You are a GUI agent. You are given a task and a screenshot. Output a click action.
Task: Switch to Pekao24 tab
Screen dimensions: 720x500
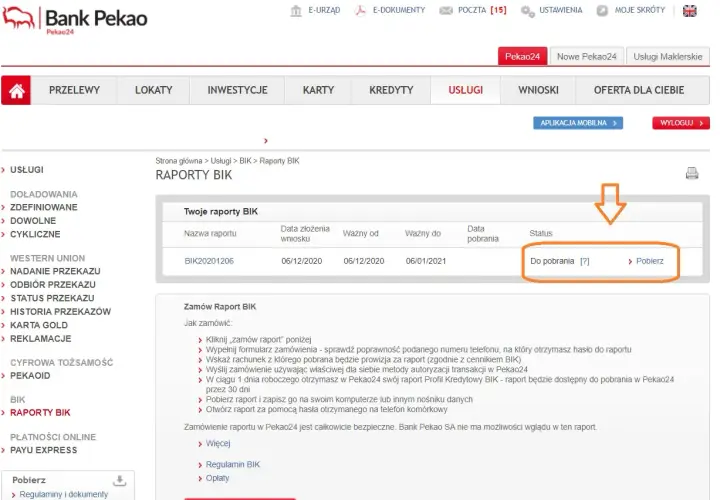click(523, 56)
